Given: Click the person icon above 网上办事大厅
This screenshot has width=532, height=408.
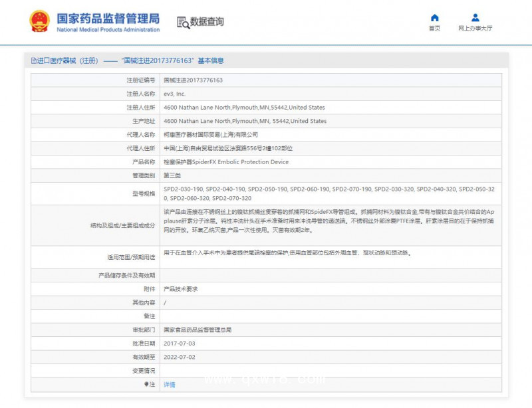Looking at the screenshot, I should point(475,17).
